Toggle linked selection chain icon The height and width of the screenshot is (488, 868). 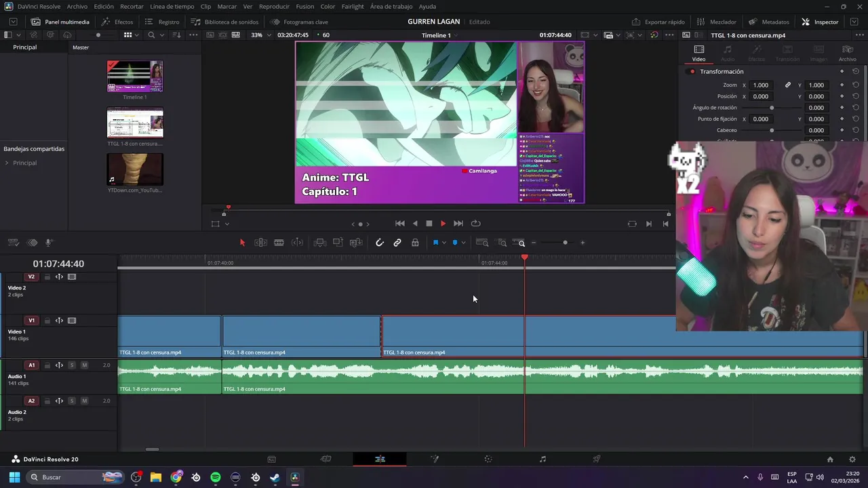[x=397, y=243]
